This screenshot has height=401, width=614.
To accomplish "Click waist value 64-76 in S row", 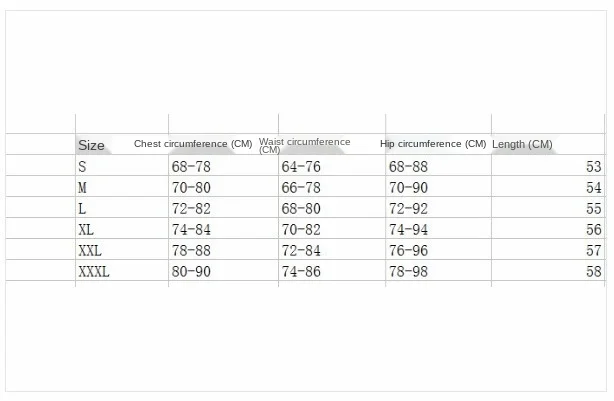I will (x=300, y=167).
